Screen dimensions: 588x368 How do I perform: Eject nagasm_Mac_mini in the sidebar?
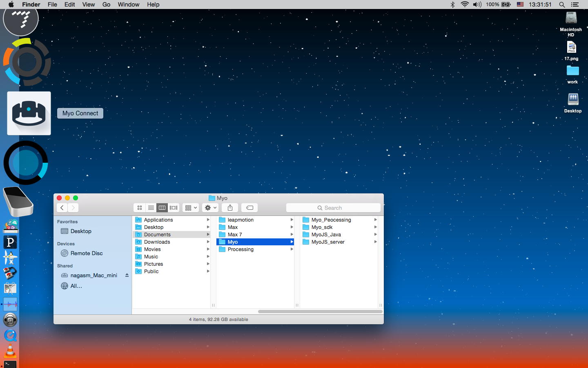click(127, 275)
